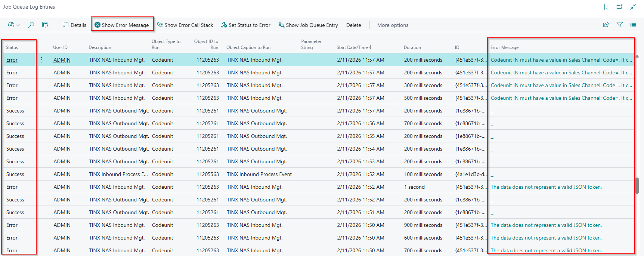Click the User ID column header
This screenshot has width=644, height=256.
[60, 47]
